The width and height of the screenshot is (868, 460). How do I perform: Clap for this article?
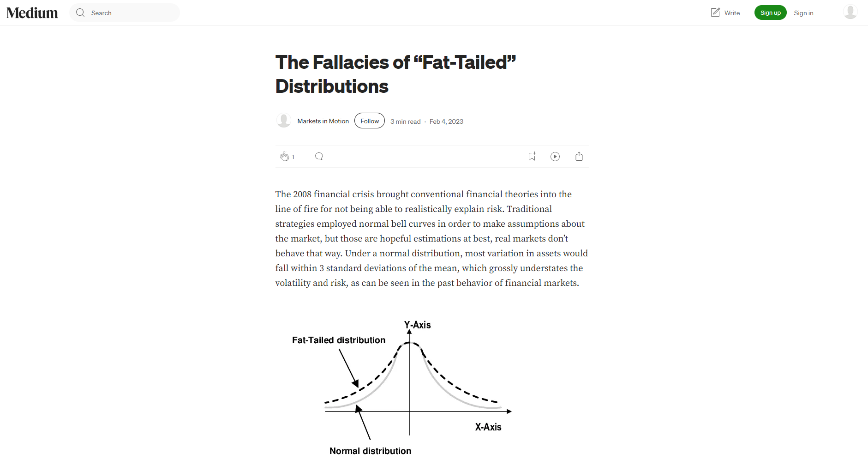tap(284, 157)
